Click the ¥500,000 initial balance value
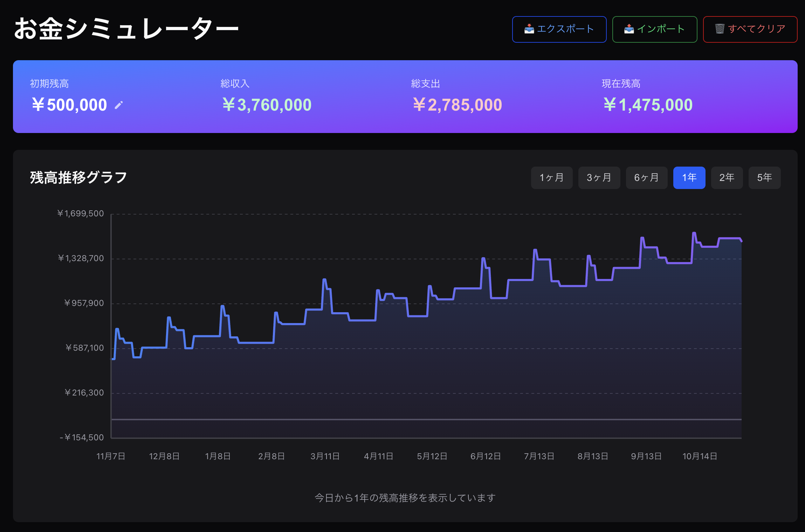Viewport: 805px width, 532px height. (69, 105)
